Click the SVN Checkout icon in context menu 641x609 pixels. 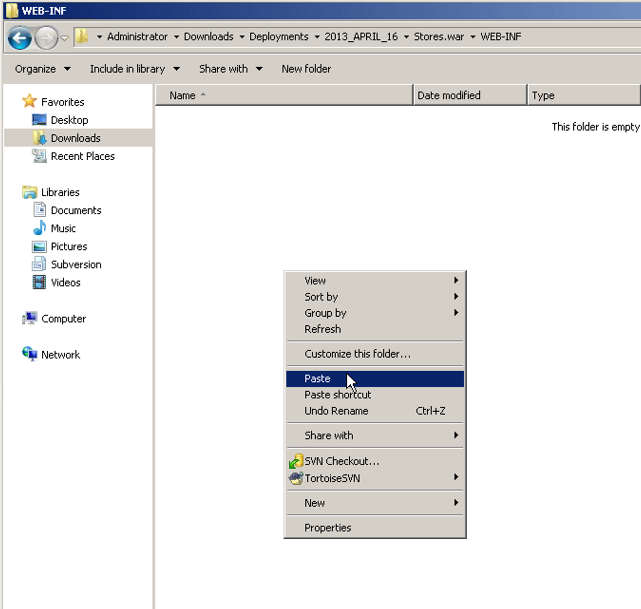pyautogui.click(x=296, y=461)
